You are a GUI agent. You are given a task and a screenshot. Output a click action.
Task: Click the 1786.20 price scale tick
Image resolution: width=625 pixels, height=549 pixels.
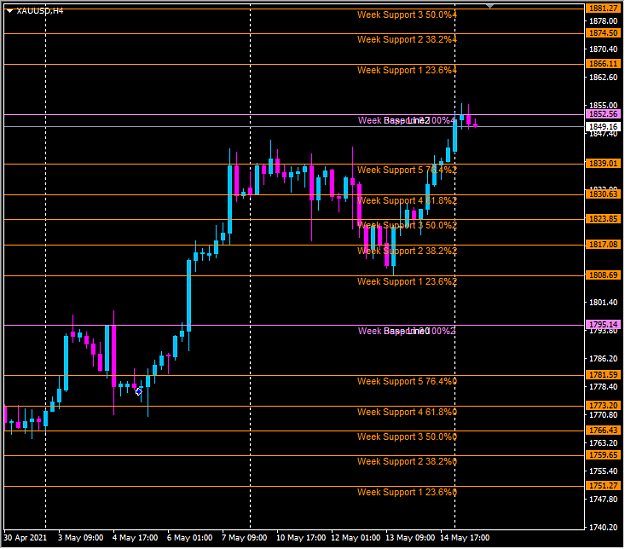(x=603, y=359)
